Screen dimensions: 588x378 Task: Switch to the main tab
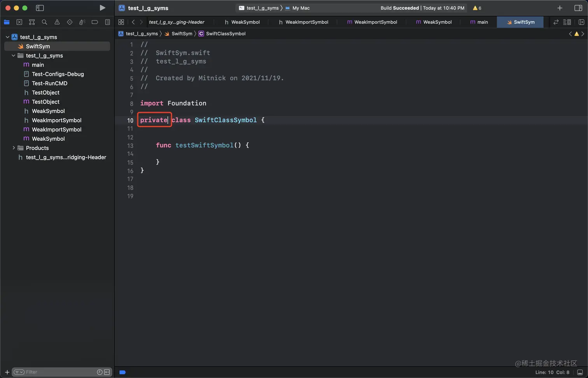(479, 22)
